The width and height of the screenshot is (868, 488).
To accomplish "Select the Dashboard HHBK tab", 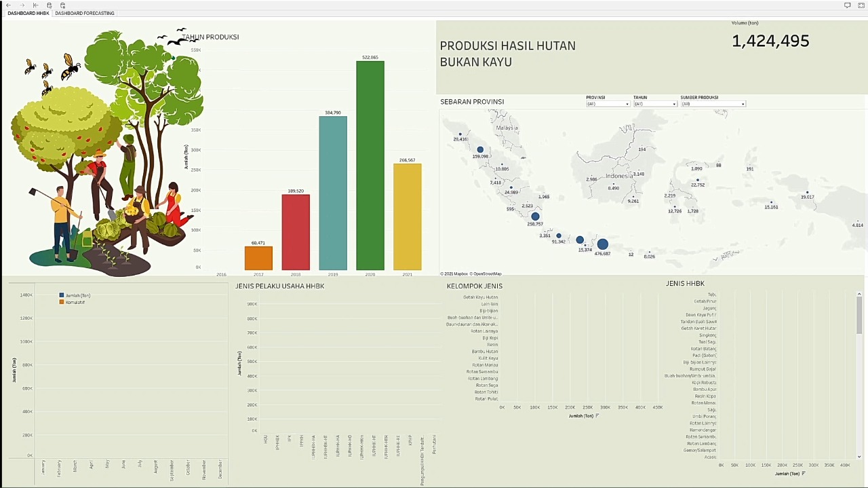I will (x=28, y=14).
